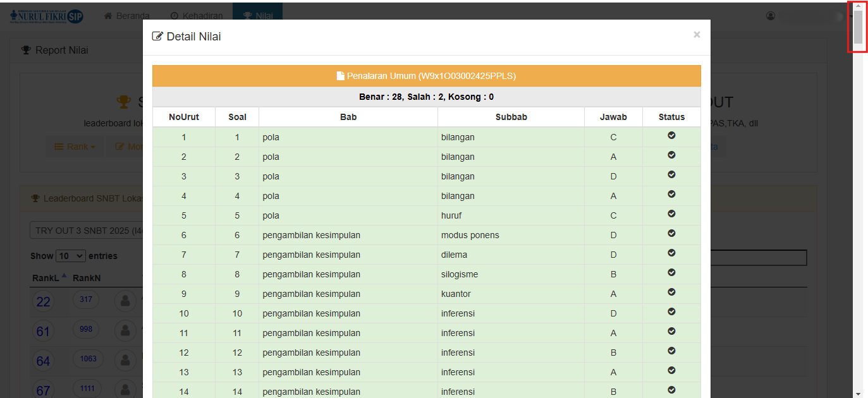
Task: Click the trophy icon beside Report Nilai
Action: tap(26, 50)
